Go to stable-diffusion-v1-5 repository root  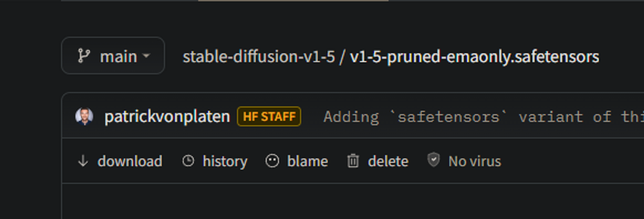click(259, 57)
